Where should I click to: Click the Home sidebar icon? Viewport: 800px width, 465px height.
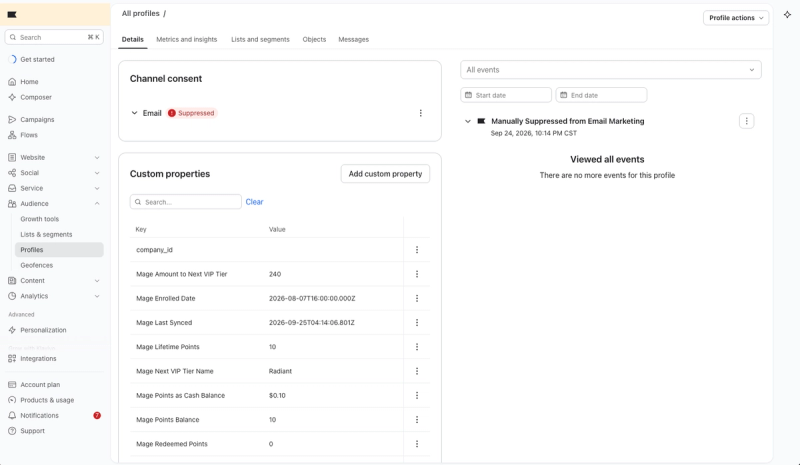(x=12, y=82)
